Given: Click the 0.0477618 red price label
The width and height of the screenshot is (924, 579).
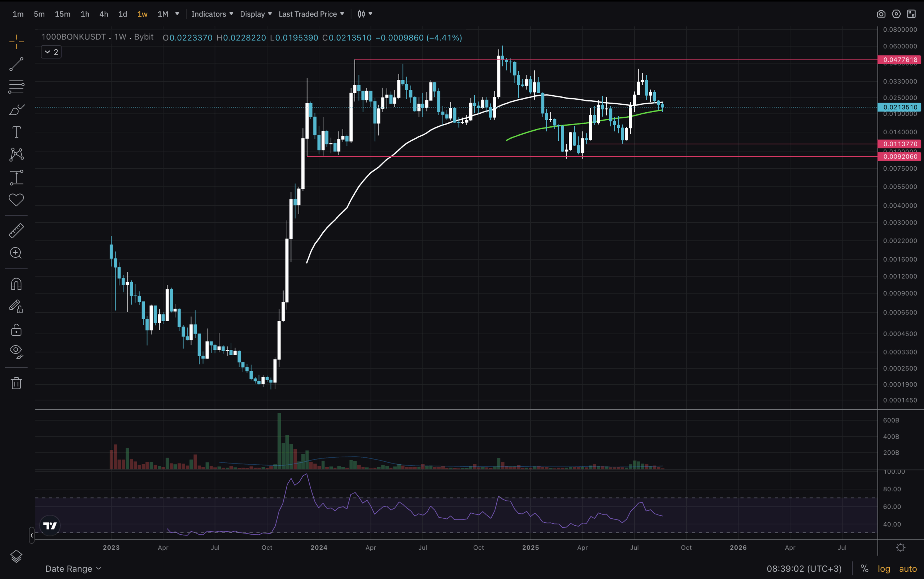Looking at the screenshot, I should (x=900, y=60).
